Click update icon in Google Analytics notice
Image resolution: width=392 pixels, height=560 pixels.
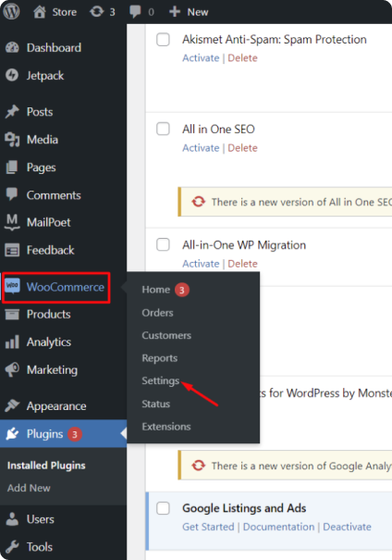(x=199, y=466)
